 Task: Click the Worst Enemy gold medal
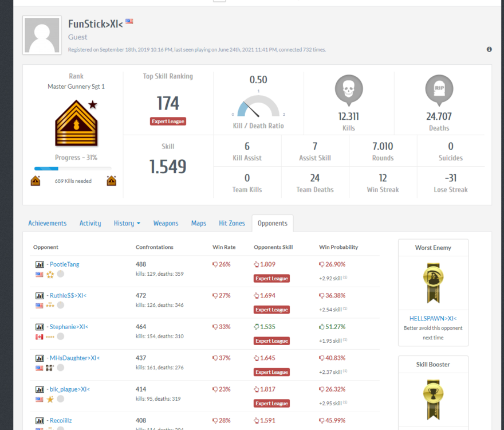(433, 283)
